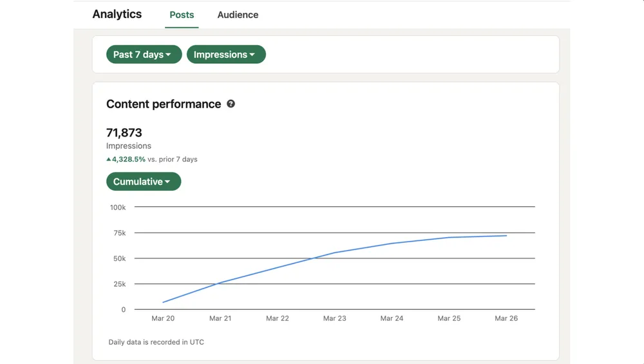644x364 pixels.
Task: Click the Analytics heading
Action: point(117,14)
